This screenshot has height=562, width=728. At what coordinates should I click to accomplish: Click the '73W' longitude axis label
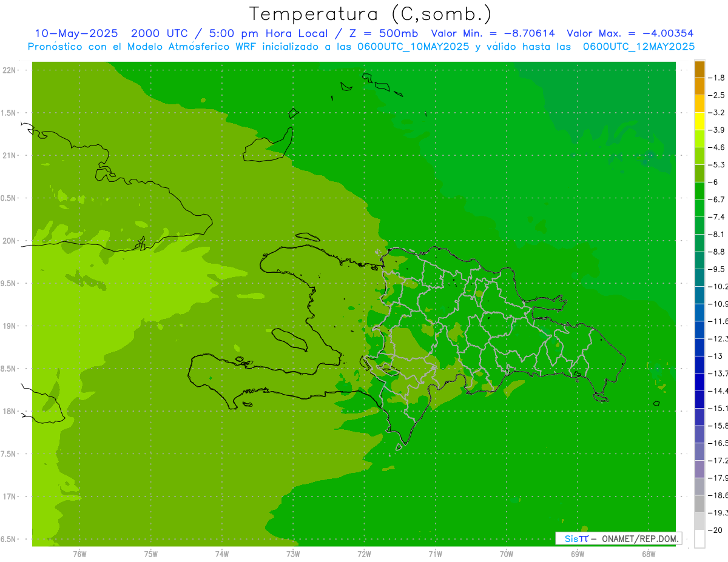[293, 554]
